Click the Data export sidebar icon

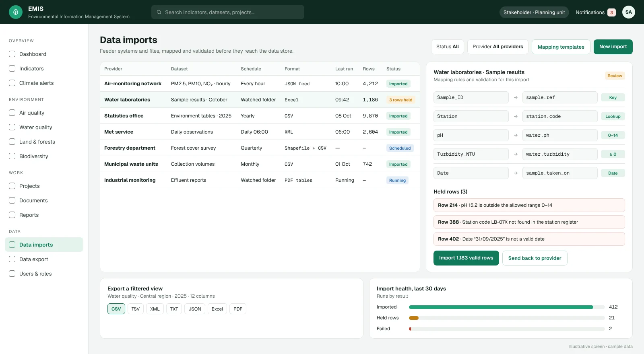(x=12, y=259)
